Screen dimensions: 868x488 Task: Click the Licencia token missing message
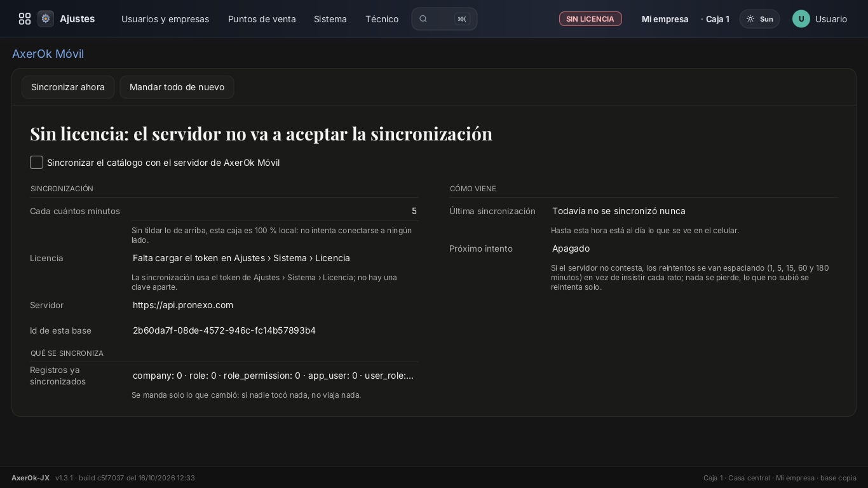coord(241,258)
